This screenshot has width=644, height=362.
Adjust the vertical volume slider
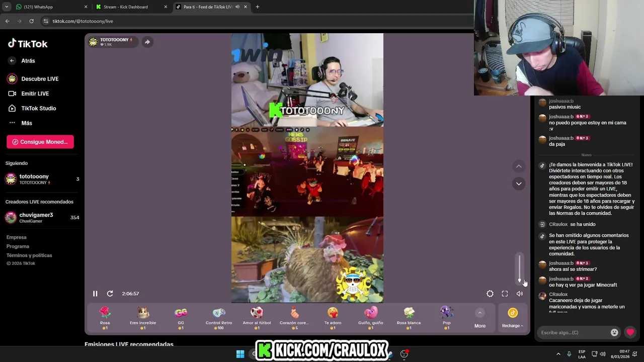point(520,268)
